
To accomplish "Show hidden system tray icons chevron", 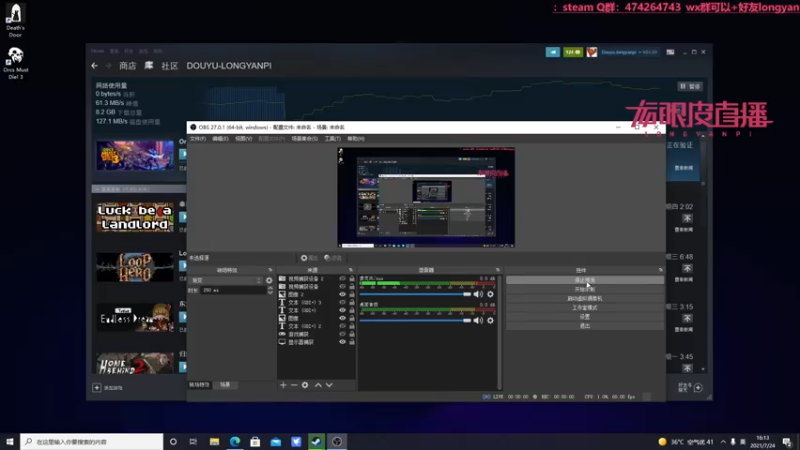I will pyautogui.click(x=723, y=442).
